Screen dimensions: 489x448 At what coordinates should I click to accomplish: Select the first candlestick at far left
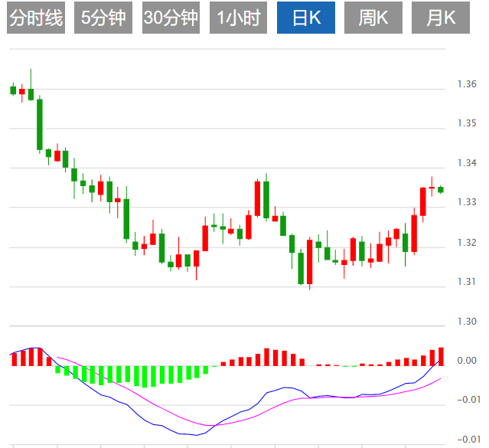(13, 90)
